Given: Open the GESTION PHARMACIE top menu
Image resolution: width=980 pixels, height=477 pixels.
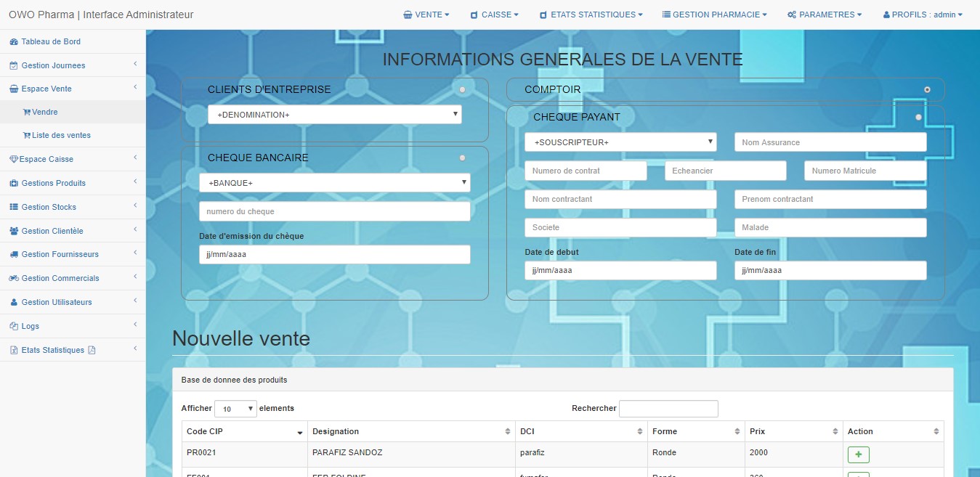Looking at the screenshot, I should 714,15.
